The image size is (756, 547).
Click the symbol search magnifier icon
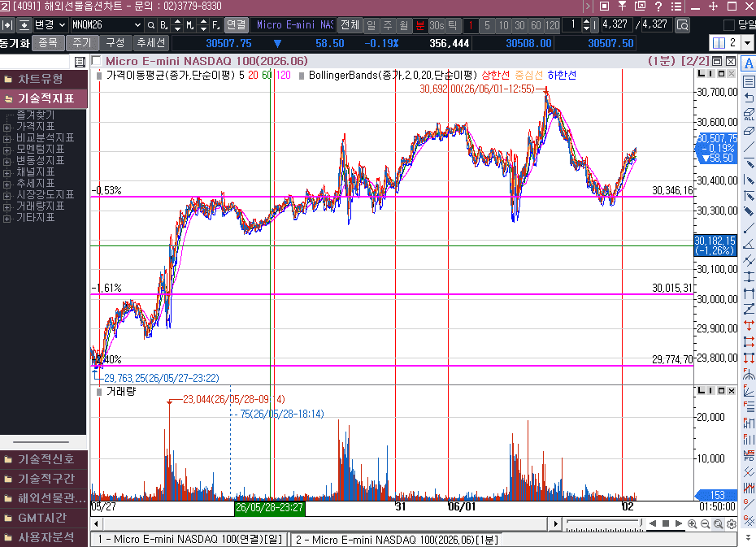coord(151,25)
